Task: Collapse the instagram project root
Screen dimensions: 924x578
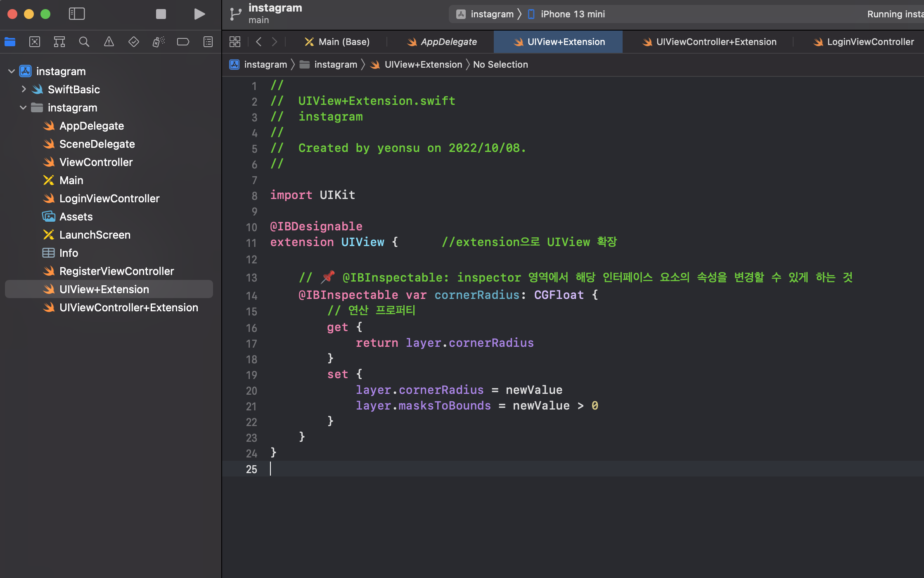Action: pyautogui.click(x=12, y=71)
